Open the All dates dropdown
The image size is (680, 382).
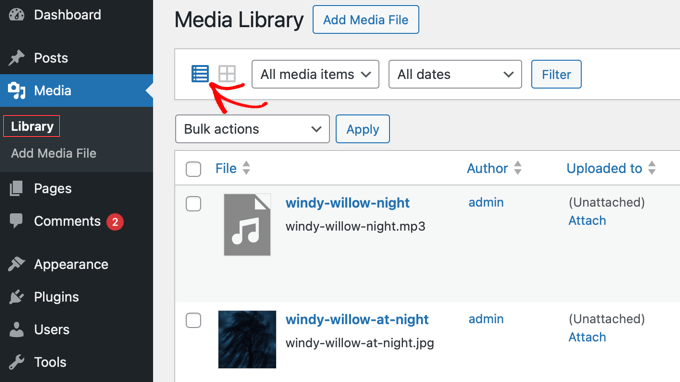point(455,74)
